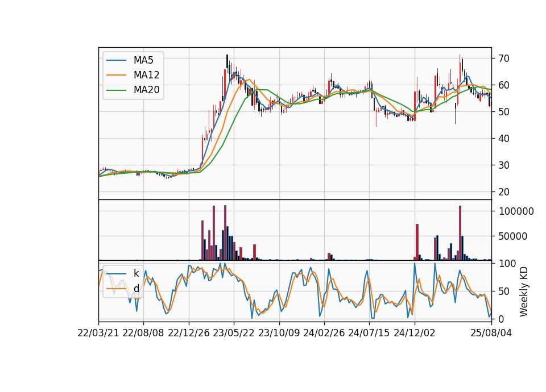This screenshot has height=392, width=546.
Task: Click the orange MA12 legend line sample
Action: coord(116,75)
